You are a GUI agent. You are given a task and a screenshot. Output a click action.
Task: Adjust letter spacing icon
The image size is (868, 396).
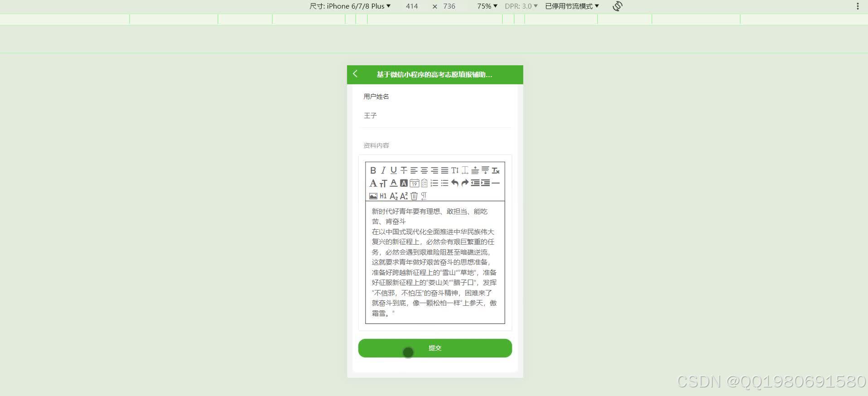click(x=465, y=170)
